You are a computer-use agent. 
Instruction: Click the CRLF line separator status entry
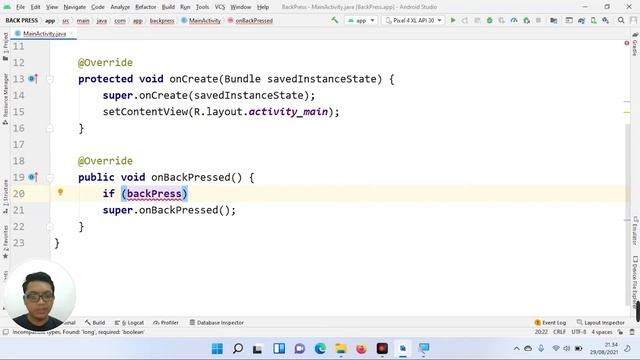tap(559, 332)
